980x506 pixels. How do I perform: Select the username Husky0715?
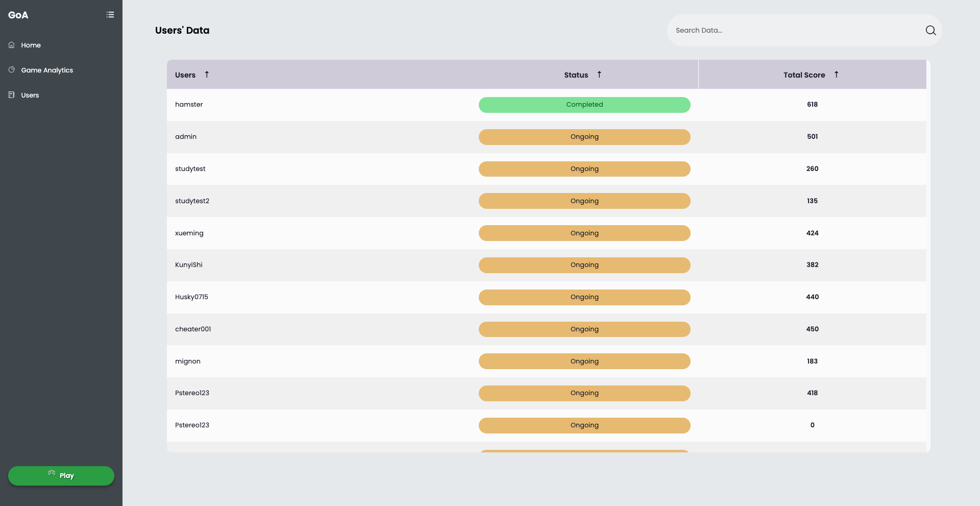click(x=191, y=297)
